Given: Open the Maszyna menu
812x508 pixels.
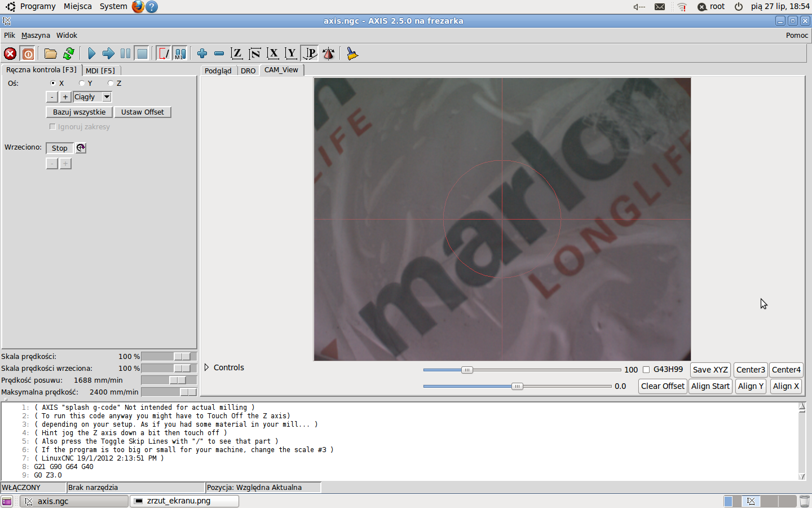Looking at the screenshot, I should coord(36,35).
